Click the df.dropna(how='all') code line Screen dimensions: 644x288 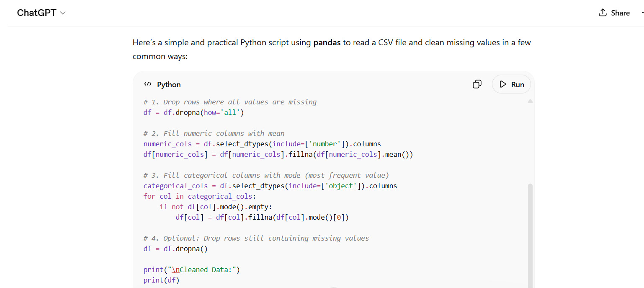point(193,112)
